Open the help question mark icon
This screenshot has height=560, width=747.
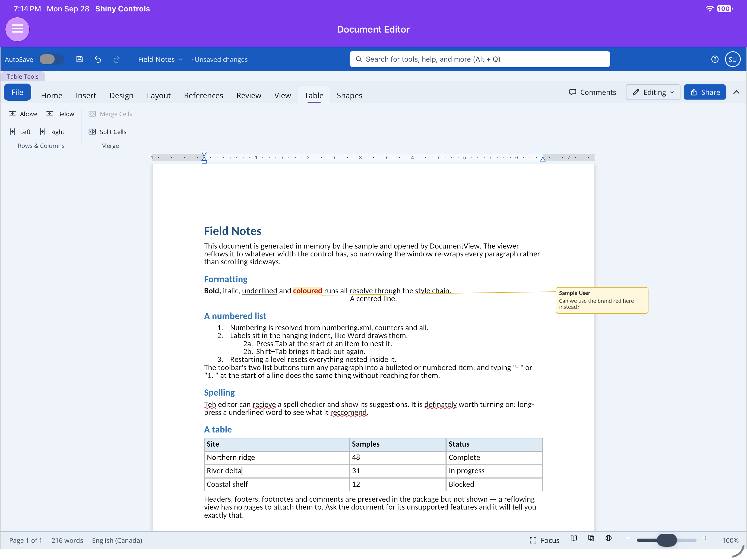(715, 59)
